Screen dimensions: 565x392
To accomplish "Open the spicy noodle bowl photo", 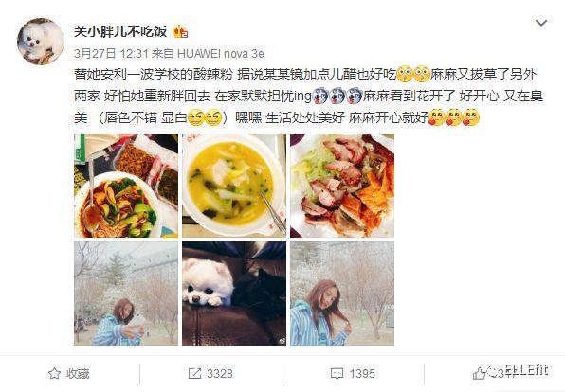I will coord(126,186).
